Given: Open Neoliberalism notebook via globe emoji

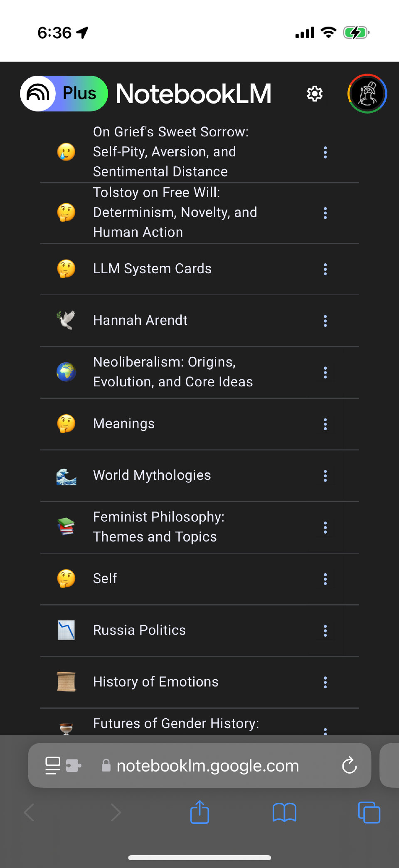Looking at the screenshot, I should pos(66,372).
